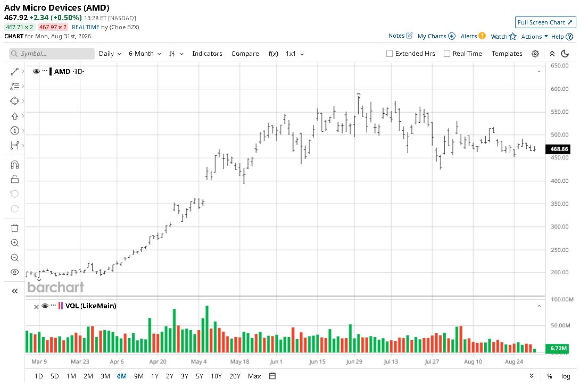This screenshot has width=588, height=388.
Task: Click the VOL indicator color swatch
Action: click(x=61, y=306)
